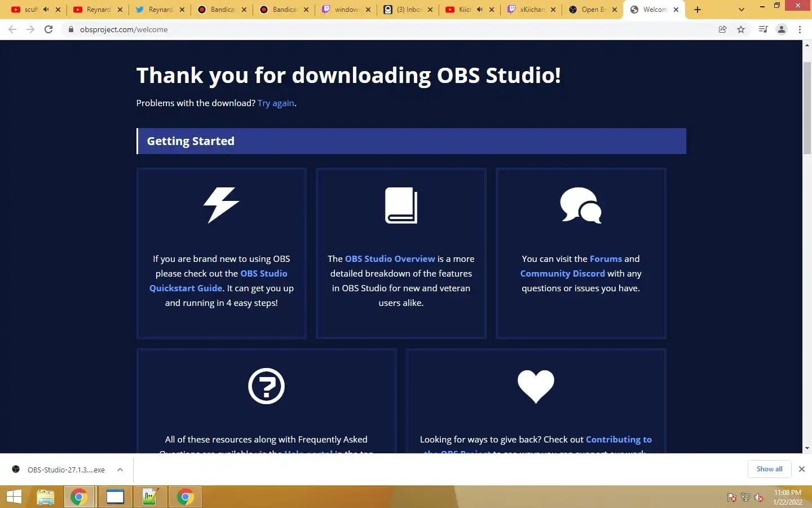Click the blank window icon in taskbar
Viewport: 812px width, 508px height.
[115, 497]
